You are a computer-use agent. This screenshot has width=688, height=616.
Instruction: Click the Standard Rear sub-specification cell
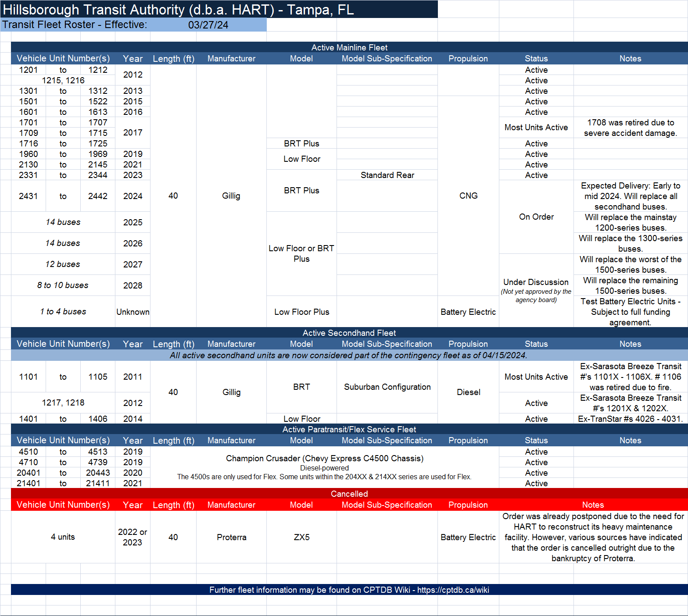387,175
